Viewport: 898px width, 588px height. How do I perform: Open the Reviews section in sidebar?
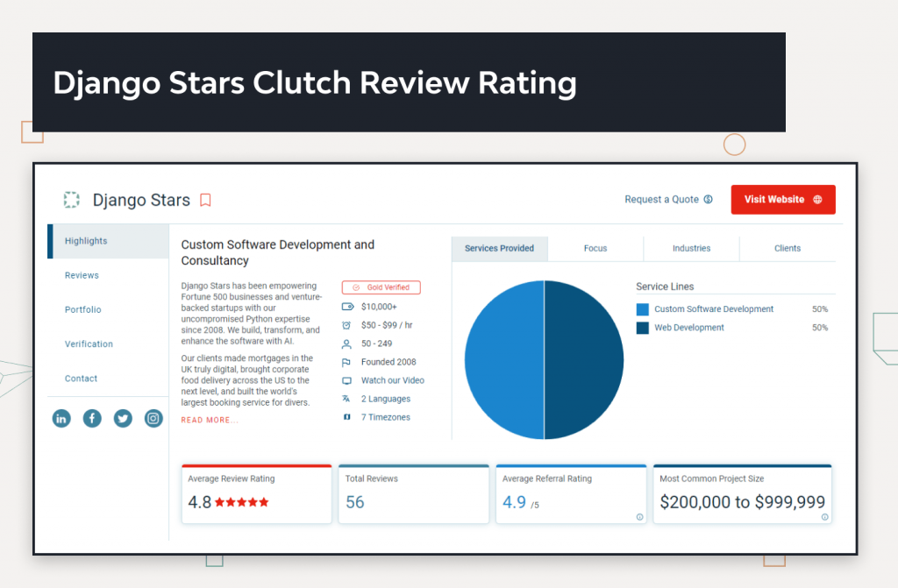click(82, 276)
